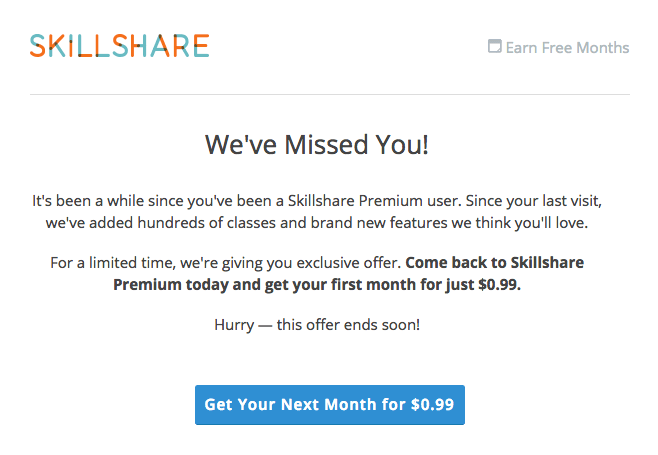
Task: Click the horizontal divider below the header
Action: (x=330, y=94)
